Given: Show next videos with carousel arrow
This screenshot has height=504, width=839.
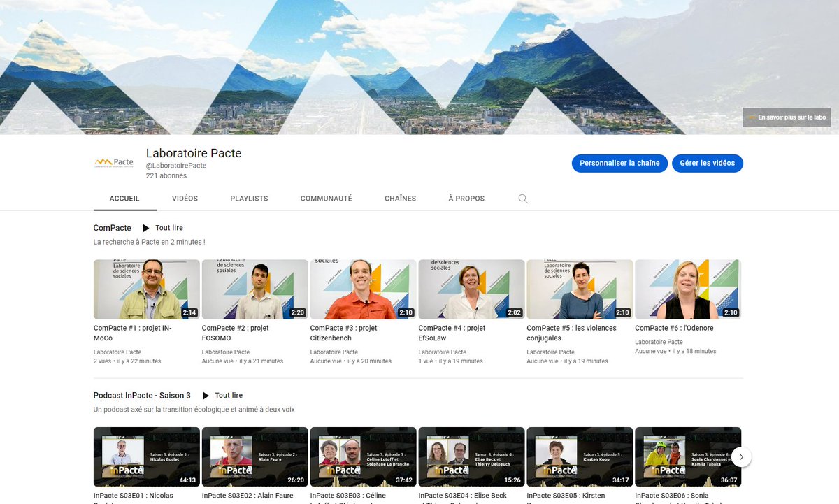Looking at the screenshot, I should (741, 457).
